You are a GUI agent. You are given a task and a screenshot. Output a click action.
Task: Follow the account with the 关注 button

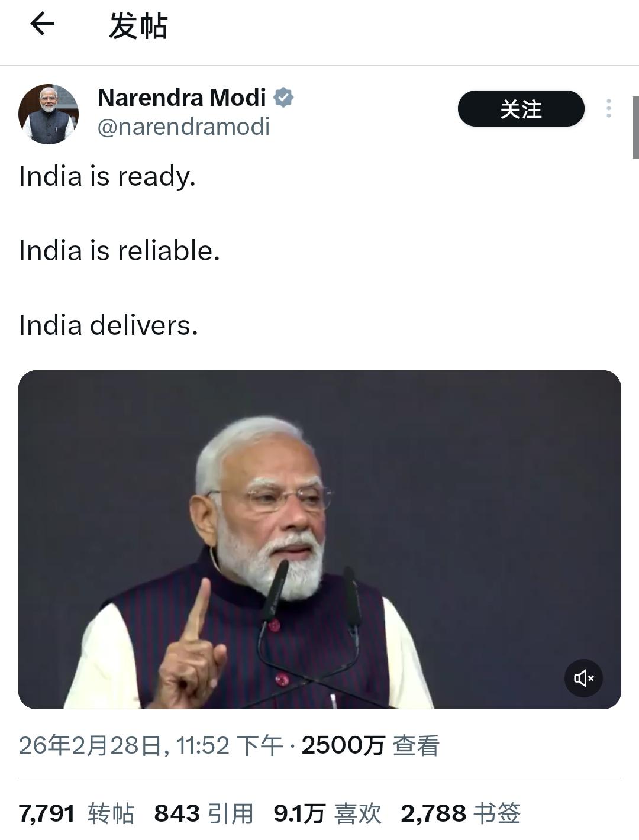(521, 109)
